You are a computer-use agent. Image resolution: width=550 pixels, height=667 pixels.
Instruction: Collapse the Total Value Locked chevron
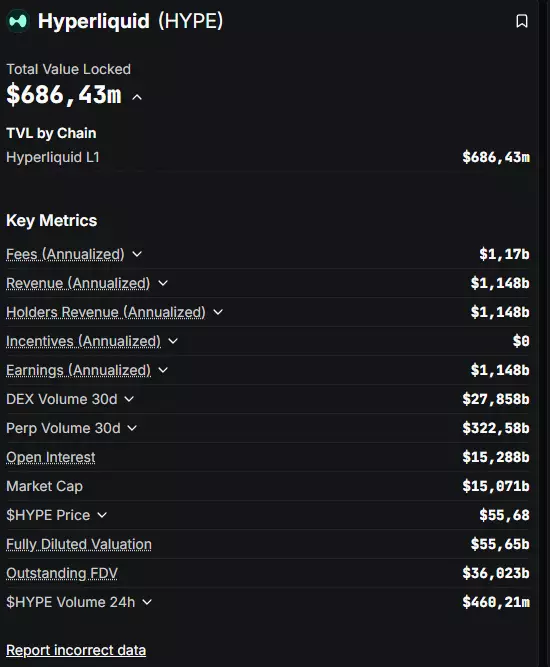click(x=137, y=97)
